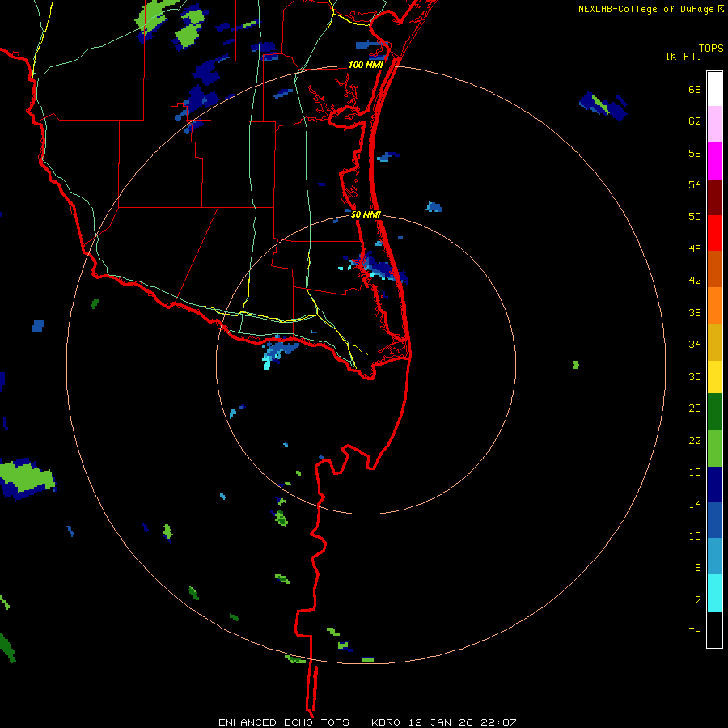Select the light blue legend swatch
Screen dimensions: 728x728
(714, 557)
